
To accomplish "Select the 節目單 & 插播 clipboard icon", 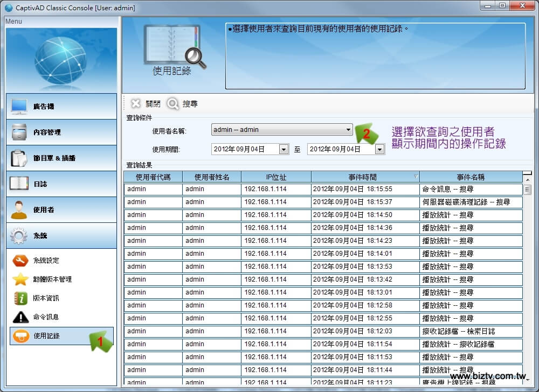I will (x=19, y=158).
